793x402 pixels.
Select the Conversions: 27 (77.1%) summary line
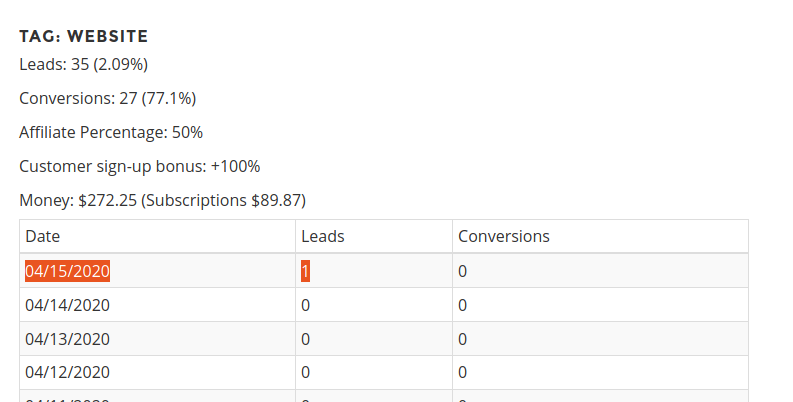click(107, 98)
